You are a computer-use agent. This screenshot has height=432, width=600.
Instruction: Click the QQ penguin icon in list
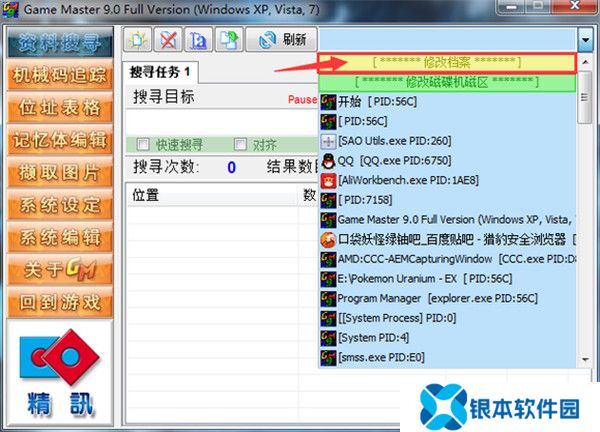328,161
